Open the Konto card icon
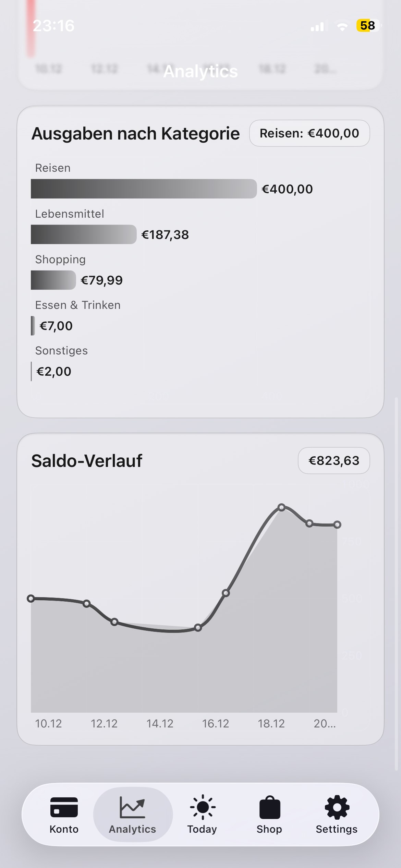 tap(64, 807)
